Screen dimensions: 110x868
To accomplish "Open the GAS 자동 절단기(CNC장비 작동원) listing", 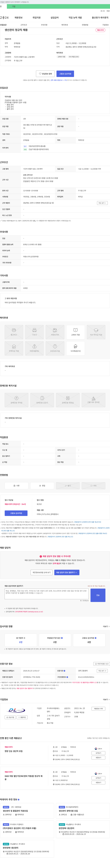I will coord(24,777).
